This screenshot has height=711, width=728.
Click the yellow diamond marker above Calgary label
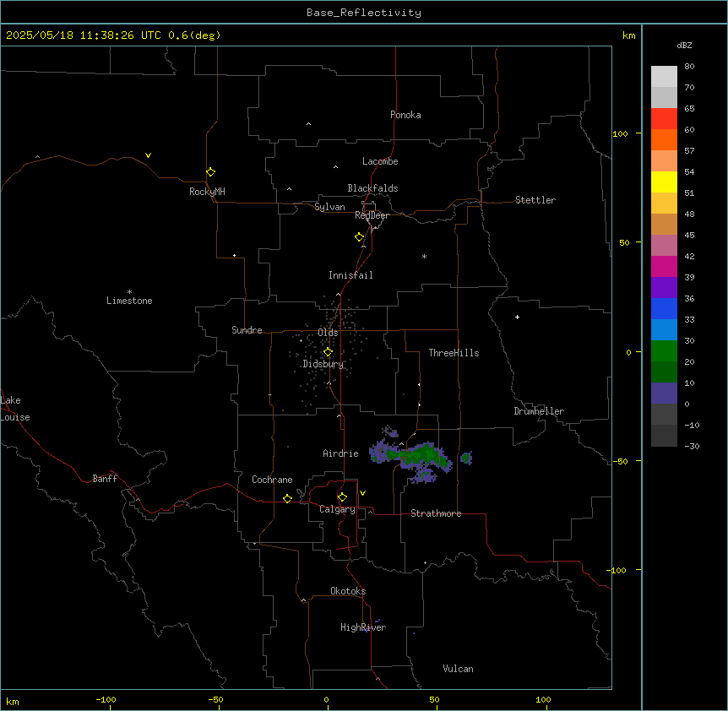[x=342, y=497]
